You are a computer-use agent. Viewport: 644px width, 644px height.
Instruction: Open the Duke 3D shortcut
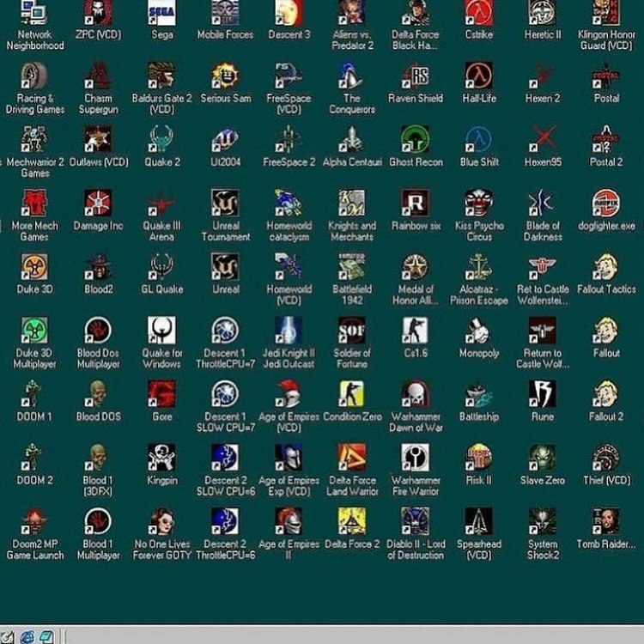(35, 267)
